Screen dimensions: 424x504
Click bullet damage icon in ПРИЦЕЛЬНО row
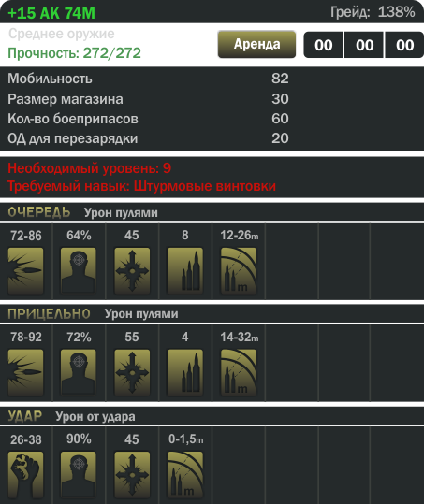tap(25, 372)
